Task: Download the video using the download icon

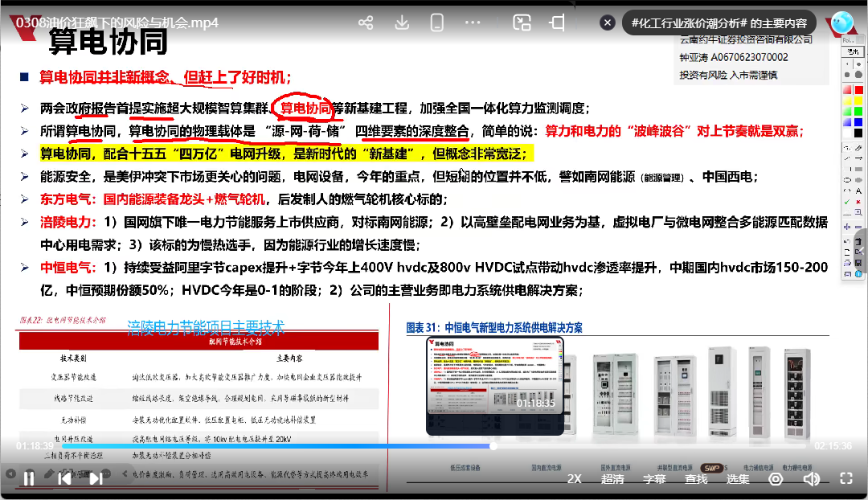Action: 402,23
